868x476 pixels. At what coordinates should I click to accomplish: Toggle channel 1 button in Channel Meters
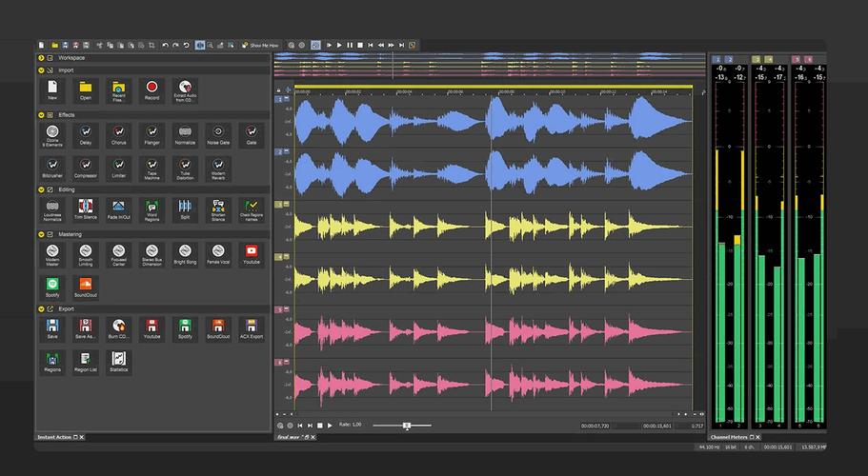[717, 59]
